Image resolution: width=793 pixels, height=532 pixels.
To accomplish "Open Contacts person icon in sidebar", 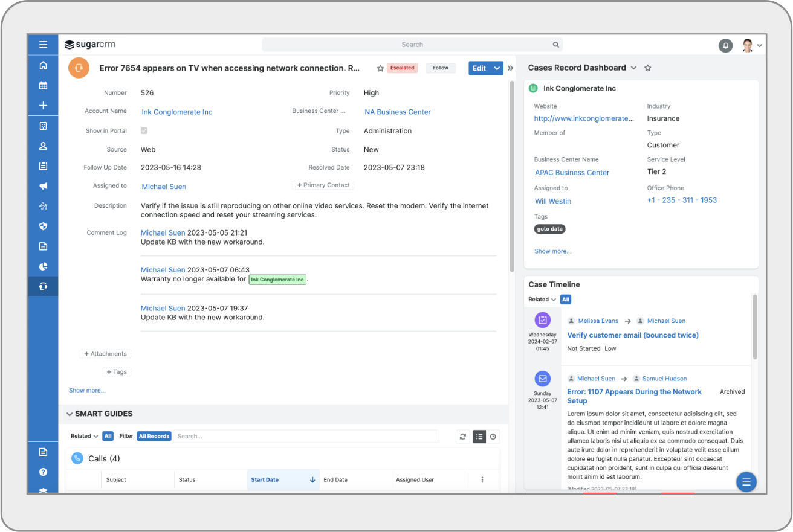I will (x=43, y=146).
